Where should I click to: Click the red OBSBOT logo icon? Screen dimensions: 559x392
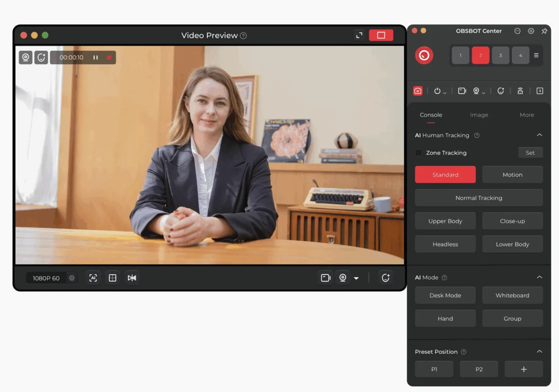click(424, 55)
